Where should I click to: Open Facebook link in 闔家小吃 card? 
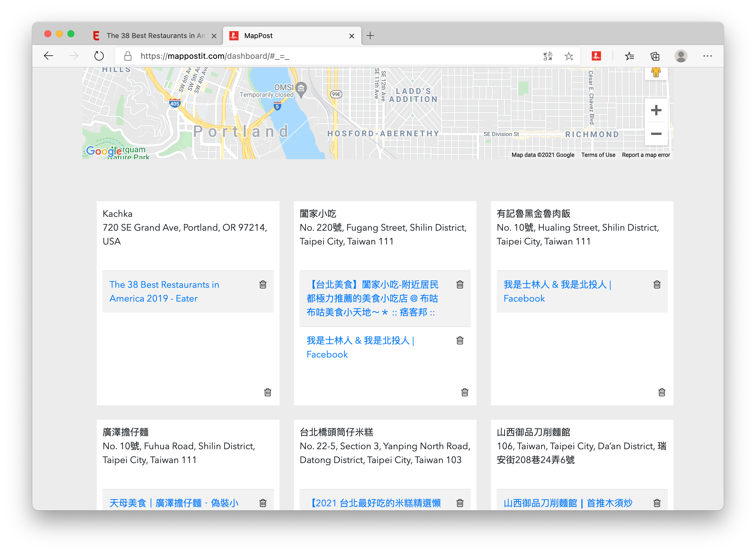pos(361,347)
